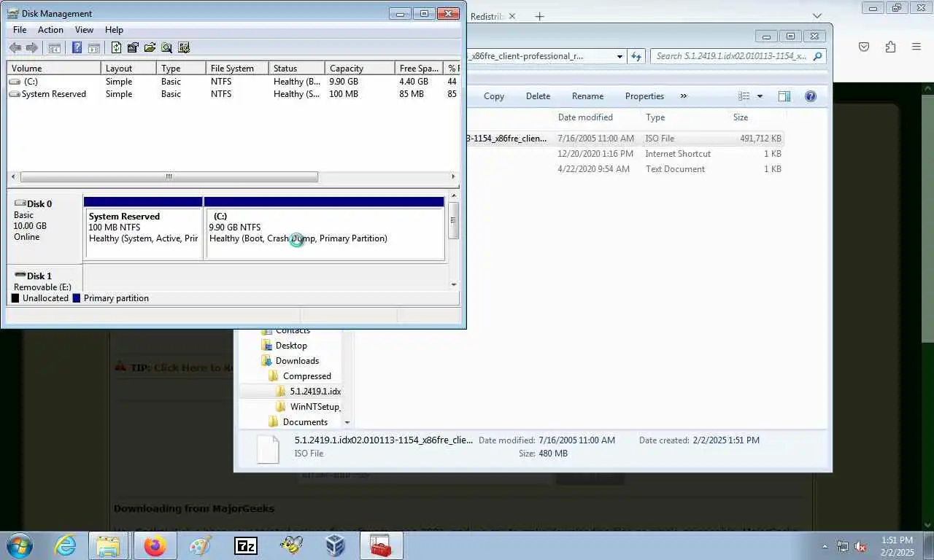Select the (C:) partition block on Disk 0
The width and height of the screenshot is (934, 560).
coord(325,228)
